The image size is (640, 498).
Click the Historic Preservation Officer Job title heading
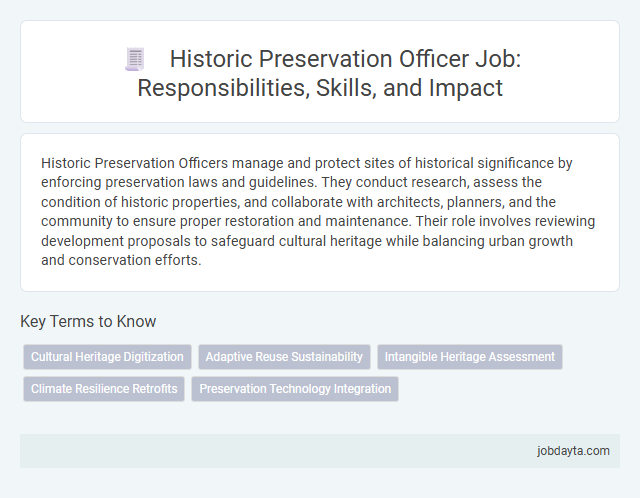click(x=320, y=73)
